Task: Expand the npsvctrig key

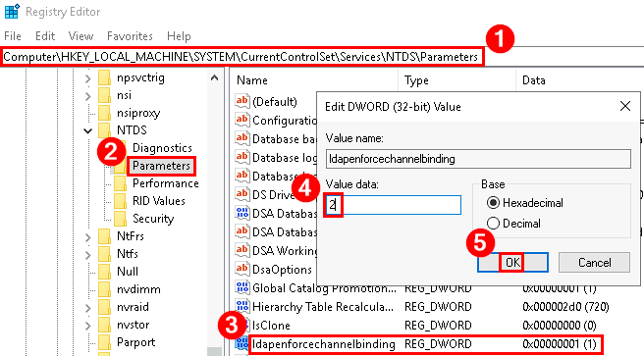Action: (88, 77)
